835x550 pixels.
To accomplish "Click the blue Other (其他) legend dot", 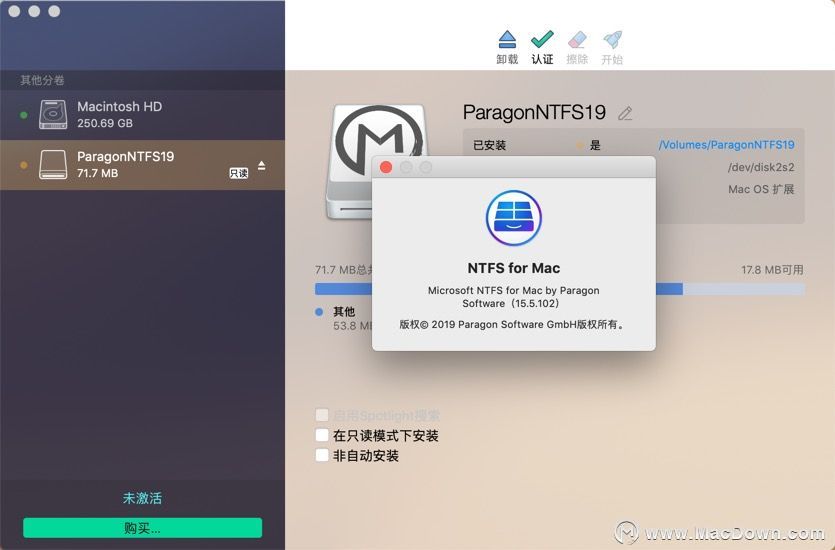I will 319,312.
